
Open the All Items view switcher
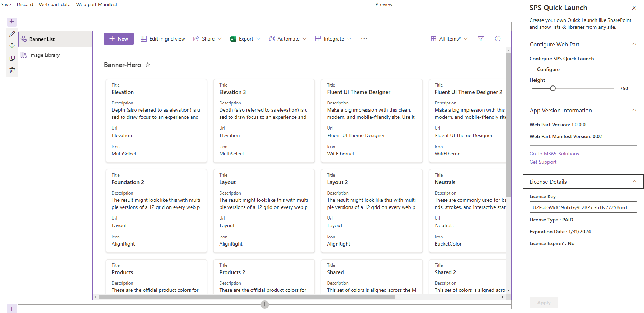click(449, 39)
